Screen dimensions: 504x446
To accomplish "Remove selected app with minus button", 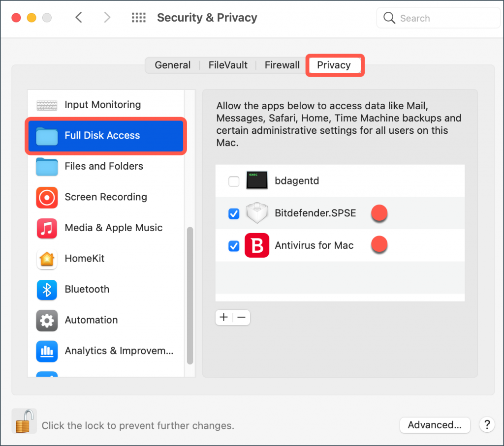I will click(241, 317).
